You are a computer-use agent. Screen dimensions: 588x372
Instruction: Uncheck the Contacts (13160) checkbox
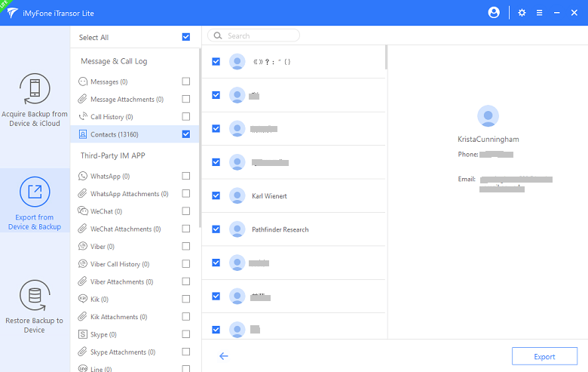coord(186,134)
